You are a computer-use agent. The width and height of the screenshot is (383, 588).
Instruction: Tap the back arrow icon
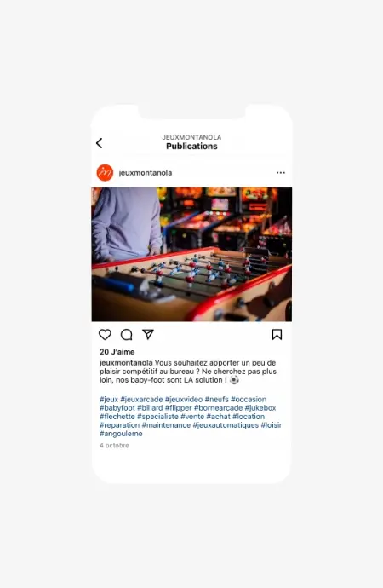pos(100,143)
